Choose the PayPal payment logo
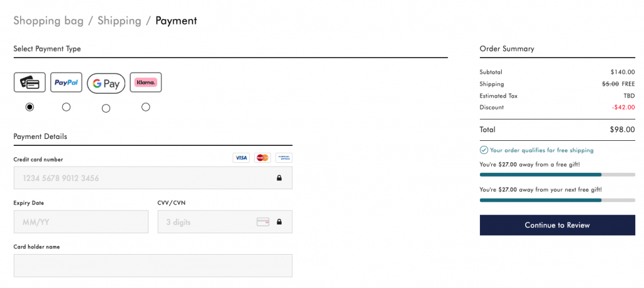The image size is (644, 288). [66, 82]
